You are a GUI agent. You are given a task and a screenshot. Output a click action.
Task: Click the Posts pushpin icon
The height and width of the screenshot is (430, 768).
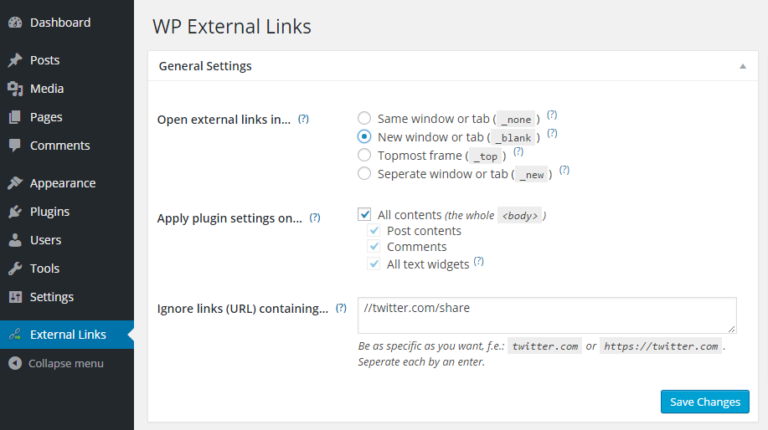coord(15,60)
